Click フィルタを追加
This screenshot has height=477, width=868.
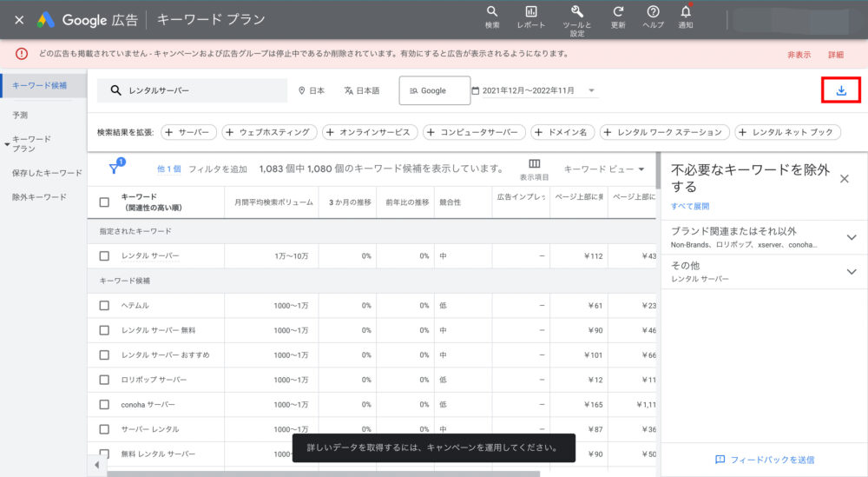click(218, 169)
